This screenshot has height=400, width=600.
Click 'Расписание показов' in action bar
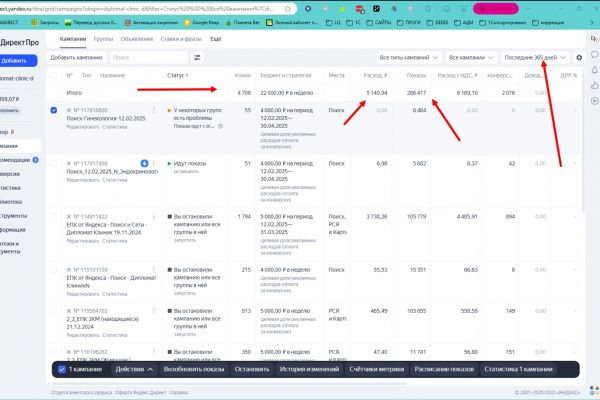[x=444, y=369]
